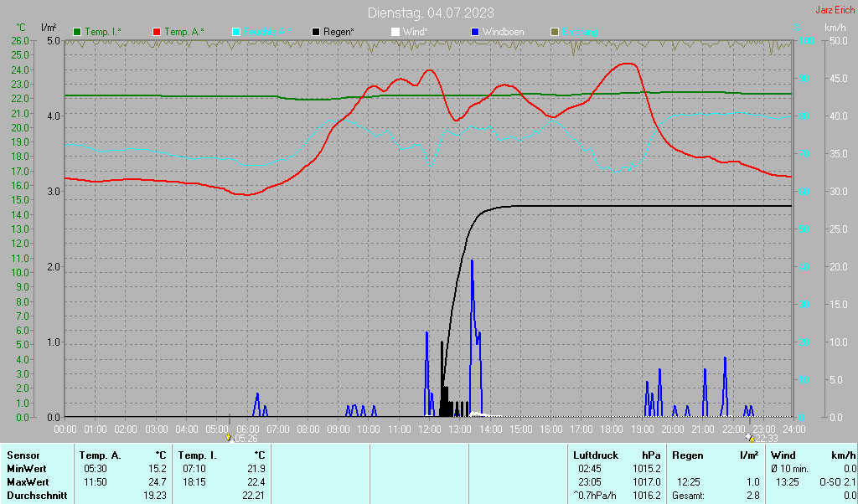The height and width of the screenshot is (504, 858).
Task: Select the white Wind legend swatch
Action: pos(395,33)
